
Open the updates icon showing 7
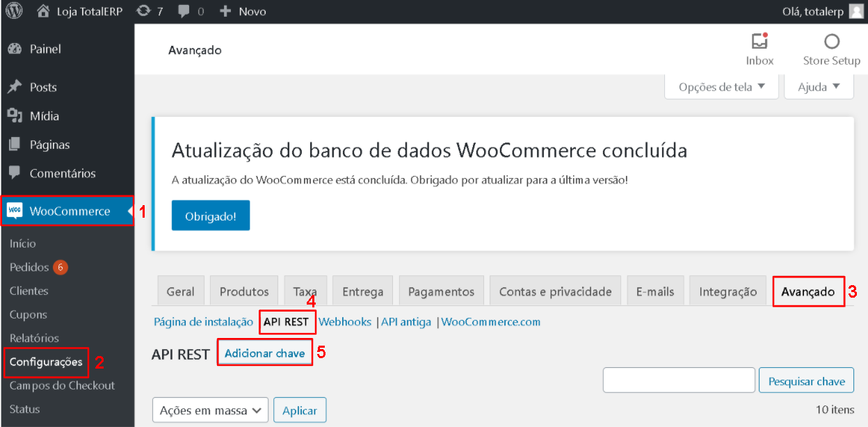click(143, 11)
